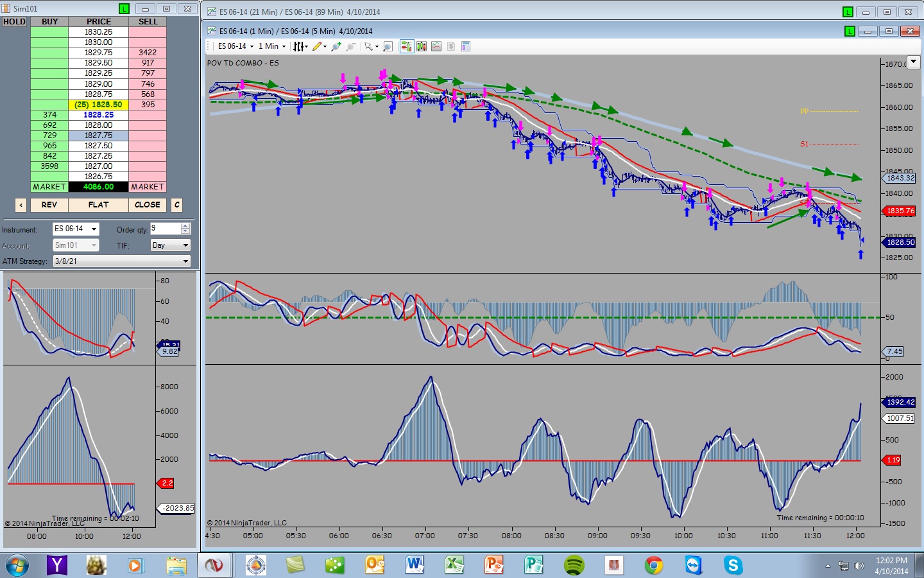
Task: Open the 1 Min interval dropdown
Action: 272,46
